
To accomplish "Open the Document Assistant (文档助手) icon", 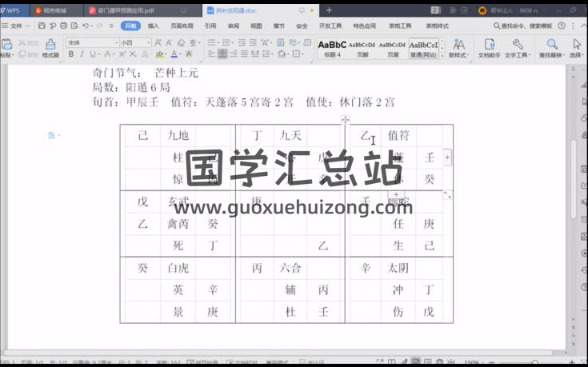I will pos(489,46).
